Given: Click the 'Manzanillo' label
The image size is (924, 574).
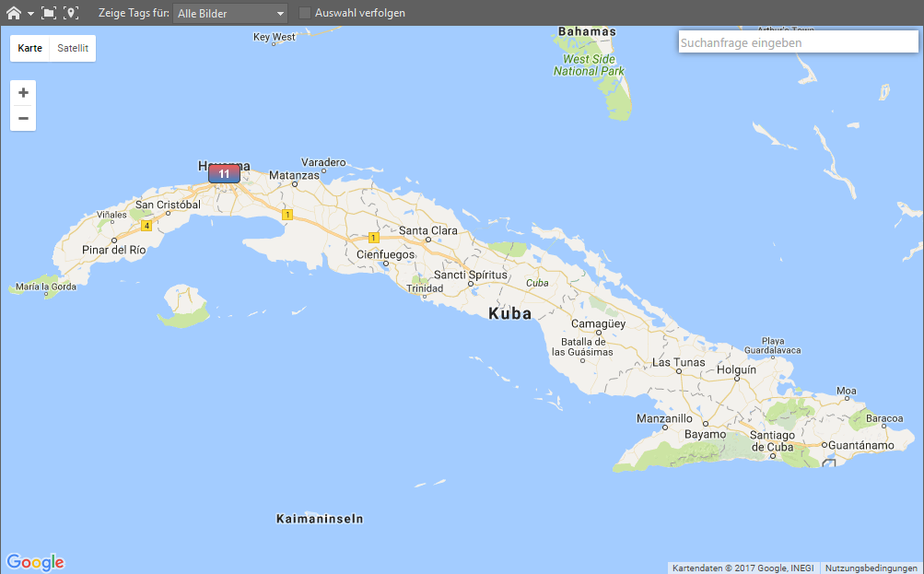Looking at the screenshot, I should pos(665,418).
